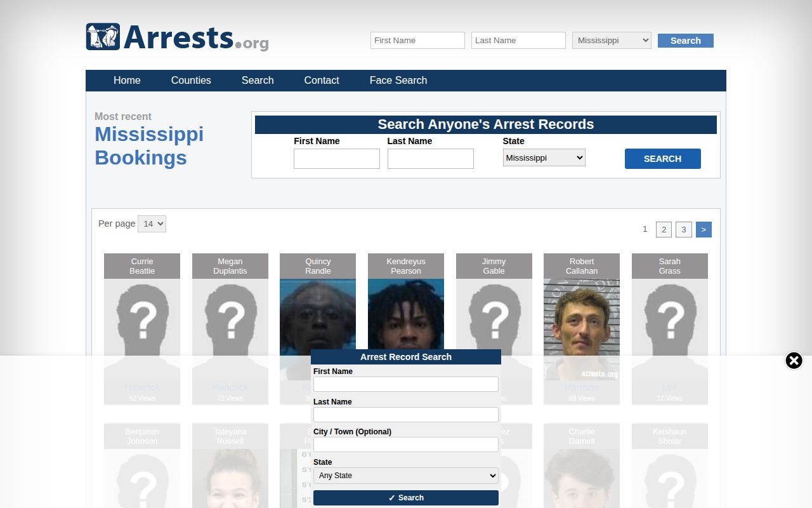Focus the header First Name field
Viewport: 812px width, 508px height.
pyautogui.click(x=417, y=41)
